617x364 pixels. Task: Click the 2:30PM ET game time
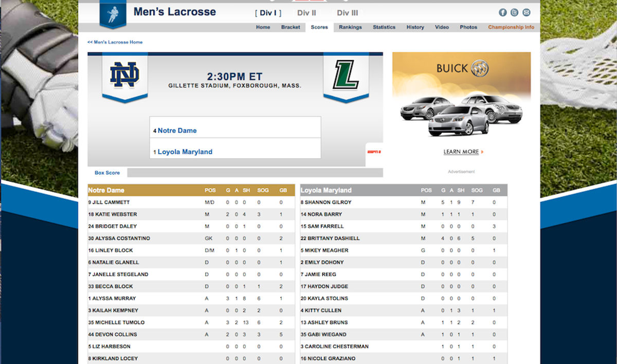point(234,77)
